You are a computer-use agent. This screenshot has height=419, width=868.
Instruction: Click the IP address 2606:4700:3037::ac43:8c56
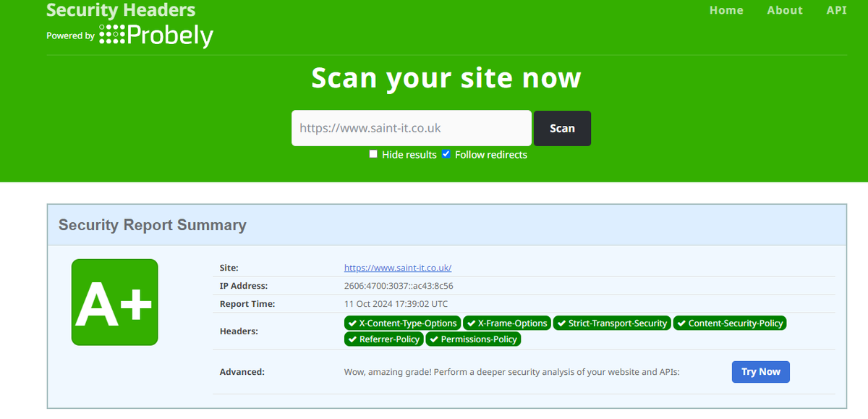[x=399, y=286]
